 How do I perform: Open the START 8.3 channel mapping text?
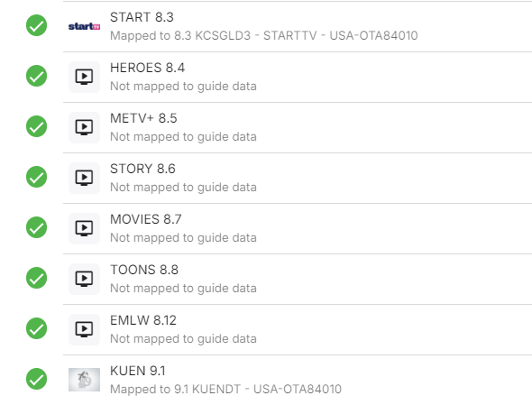[264, 35]
